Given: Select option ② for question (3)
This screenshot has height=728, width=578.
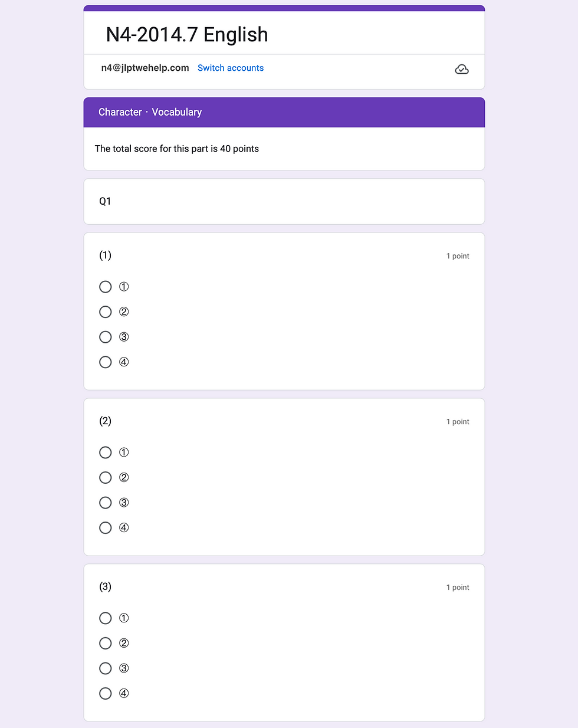Looking at the screenshot, I should (x=106, y=644).
